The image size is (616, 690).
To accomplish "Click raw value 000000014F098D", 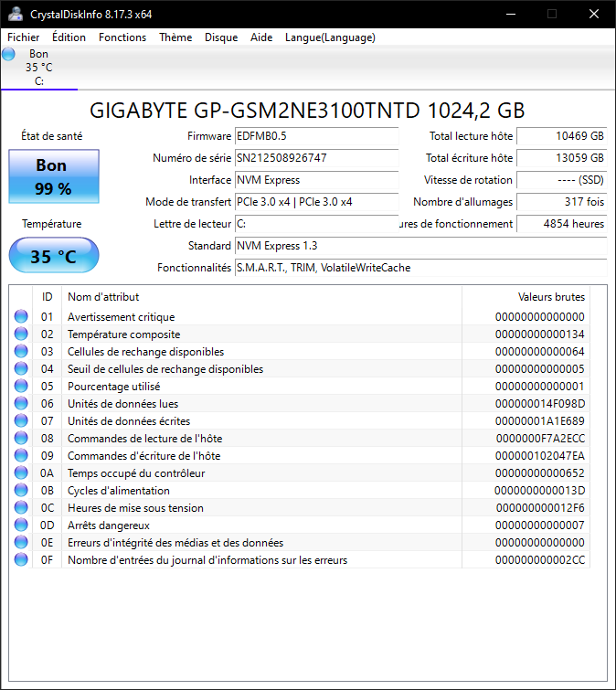I will click(540, 404).
